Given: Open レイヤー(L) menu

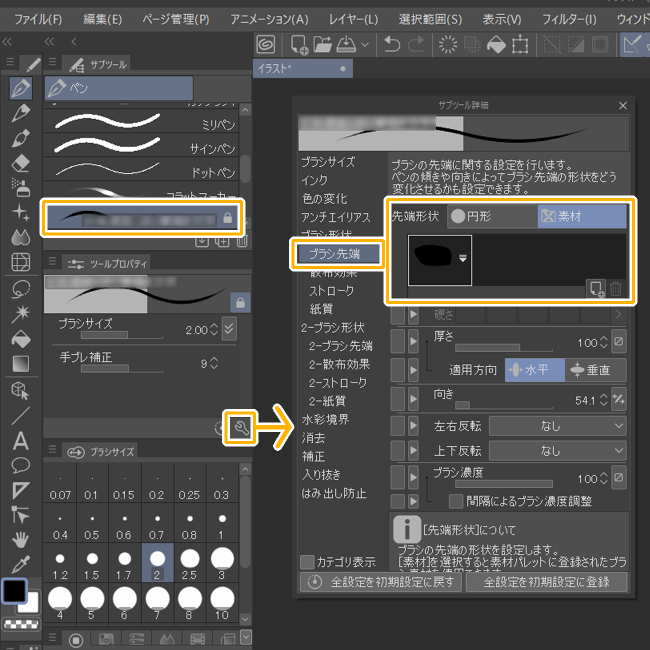Looking at the screenshot, I should click(353, 19).
